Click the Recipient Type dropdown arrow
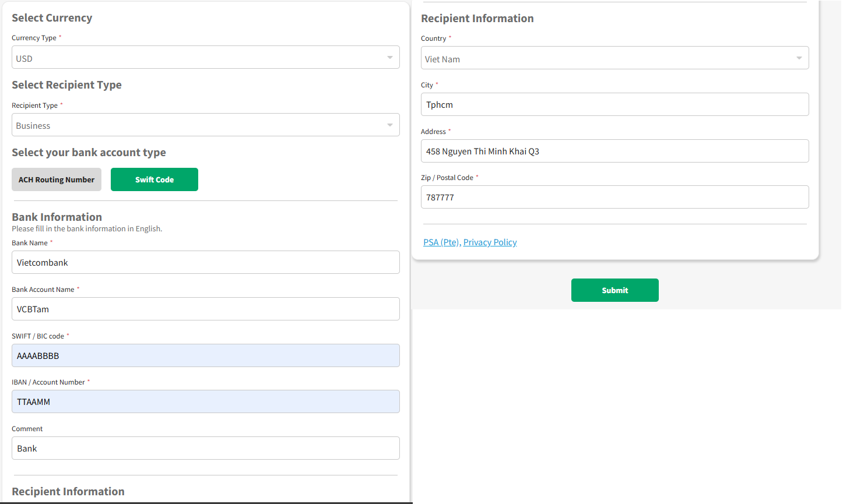The height and width of the screenshot is (504, 843). [389, 125]
